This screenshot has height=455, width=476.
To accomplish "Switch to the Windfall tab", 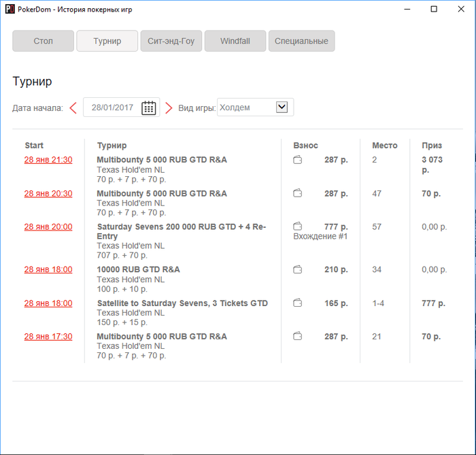I will point(235,41).
